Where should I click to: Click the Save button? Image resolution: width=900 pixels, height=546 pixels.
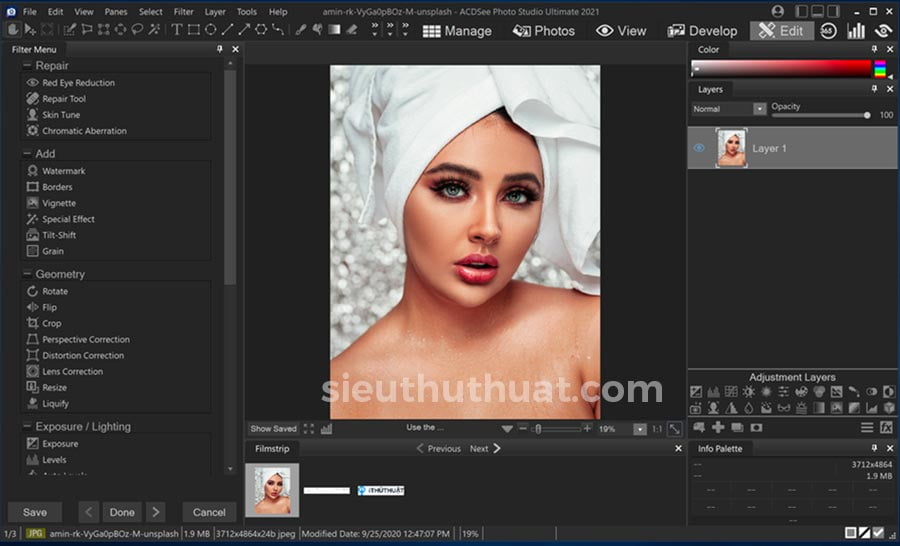click(35, 512)
